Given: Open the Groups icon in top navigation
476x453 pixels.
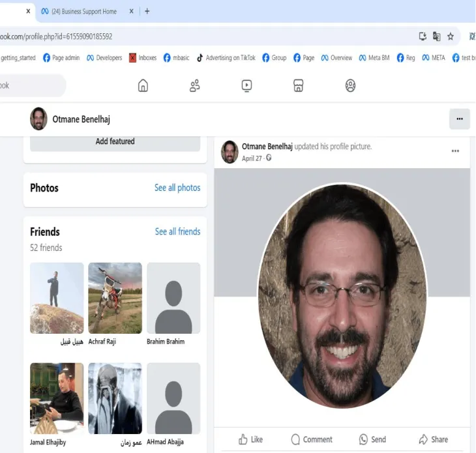Looking at the screenshot, I should (350, 85).
